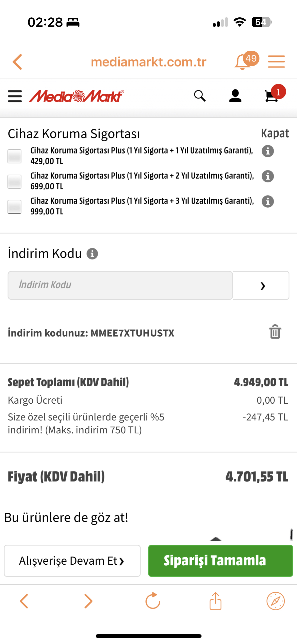This screenshot has width=297, height=644.
Task: Show info for the 429,00 TL insurance
Action: pos(268,151)
